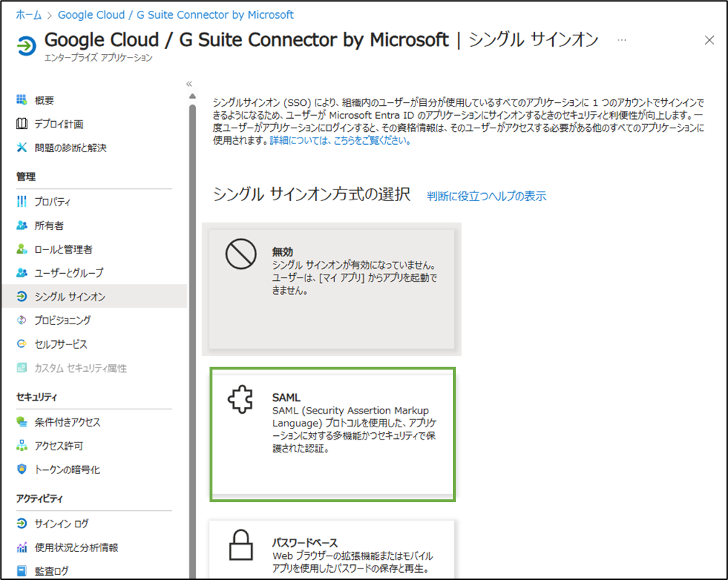Click the 無効 prohibited circle icon

pos(241,254)
